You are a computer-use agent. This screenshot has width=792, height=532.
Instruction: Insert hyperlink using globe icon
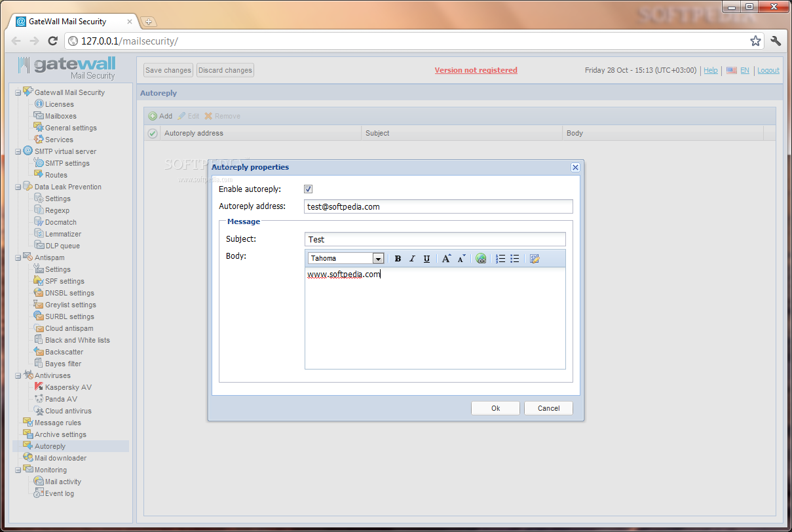481,259
